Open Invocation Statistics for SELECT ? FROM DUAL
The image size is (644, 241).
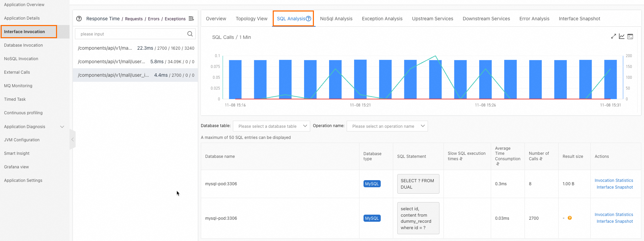pyautogui.click(x=614, y=180)
